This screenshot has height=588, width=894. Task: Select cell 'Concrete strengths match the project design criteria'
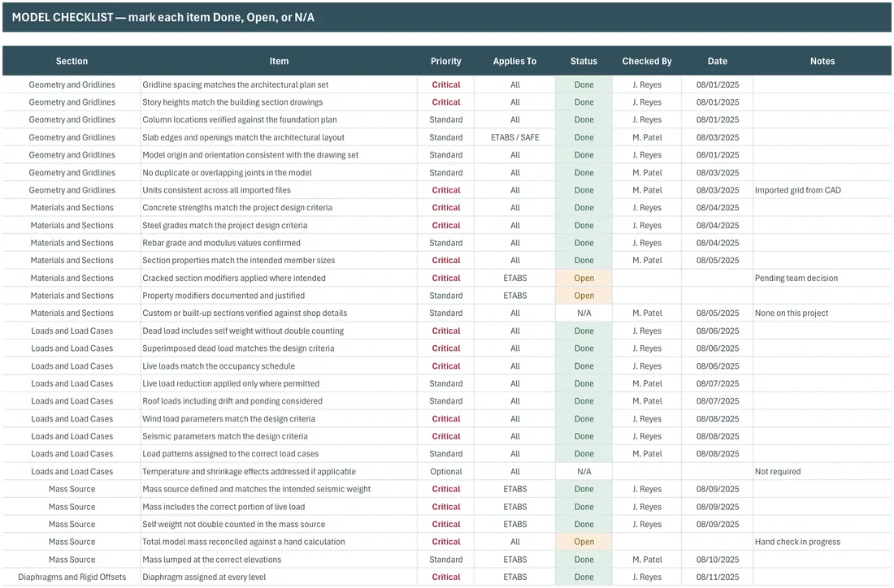point(279,207)
